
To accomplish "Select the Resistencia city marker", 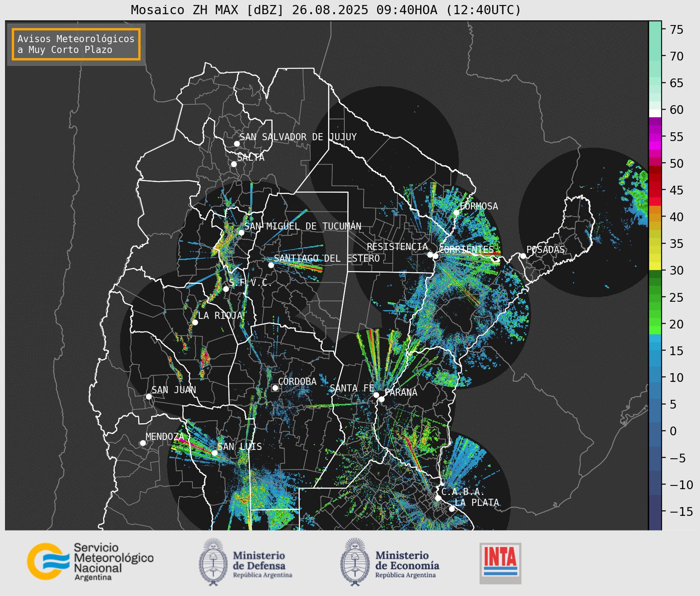I will pos(430,254).
